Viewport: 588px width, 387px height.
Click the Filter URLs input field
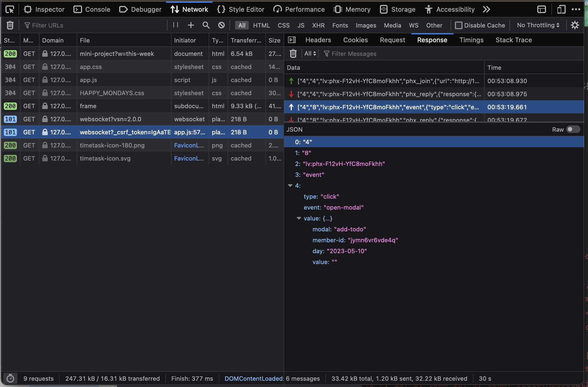95,25
